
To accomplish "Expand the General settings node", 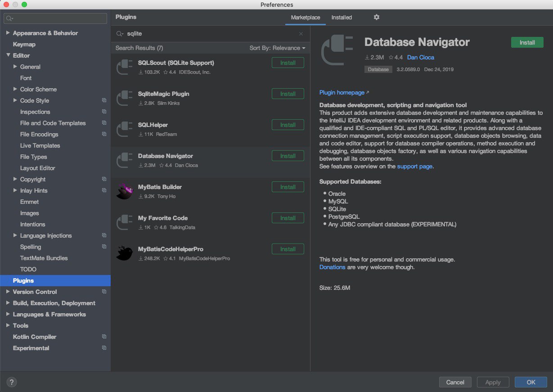I will coord(15,67).
